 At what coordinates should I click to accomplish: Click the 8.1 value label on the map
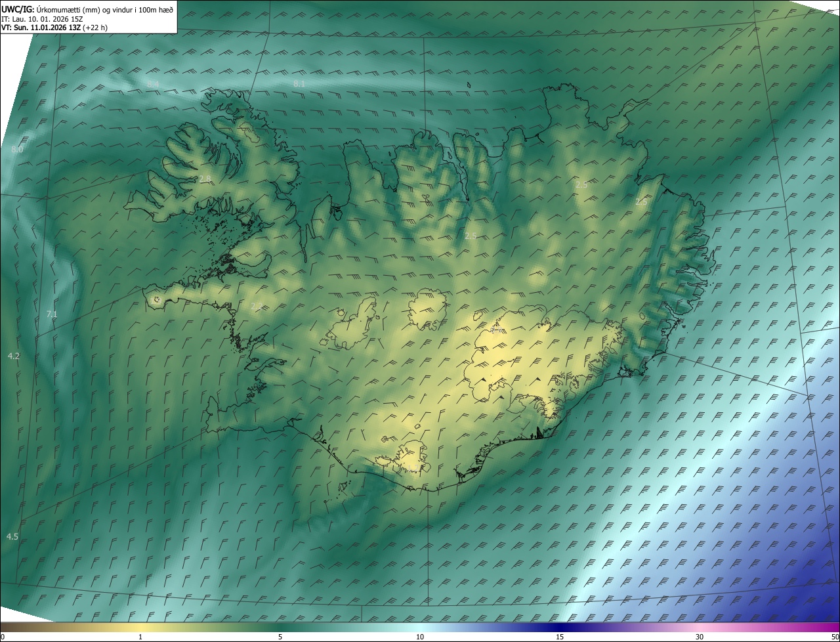pyautogui.click(x=299, y=84)
